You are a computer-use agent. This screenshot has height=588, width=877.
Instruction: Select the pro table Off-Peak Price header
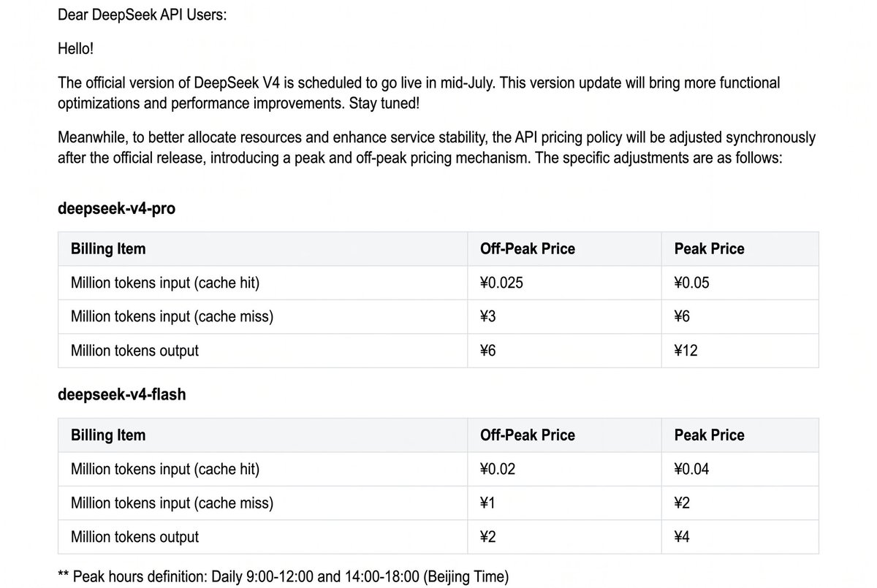(528, 249)
